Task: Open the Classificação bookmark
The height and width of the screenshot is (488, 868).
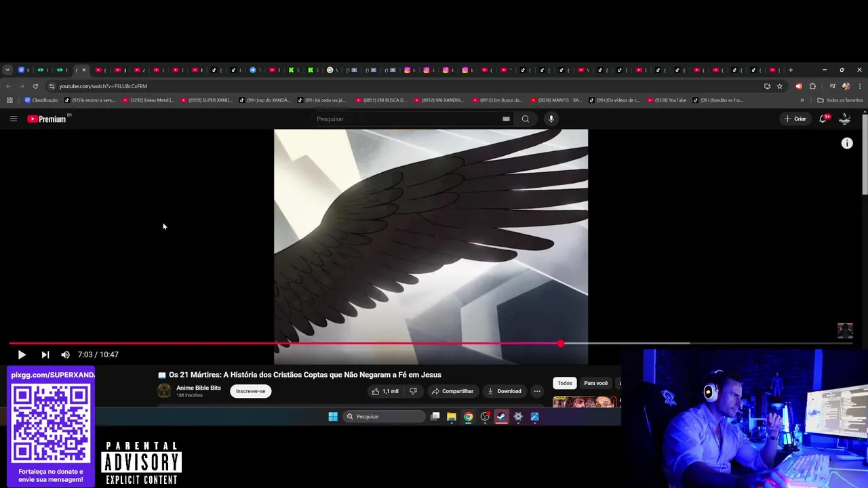Action: (41, 100)
